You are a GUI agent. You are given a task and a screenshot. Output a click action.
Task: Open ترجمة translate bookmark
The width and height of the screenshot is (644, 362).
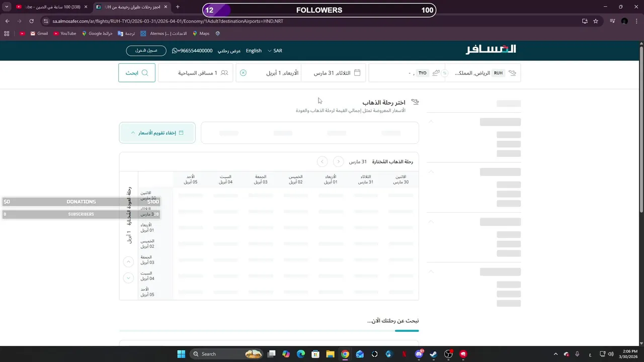point(126,34)
